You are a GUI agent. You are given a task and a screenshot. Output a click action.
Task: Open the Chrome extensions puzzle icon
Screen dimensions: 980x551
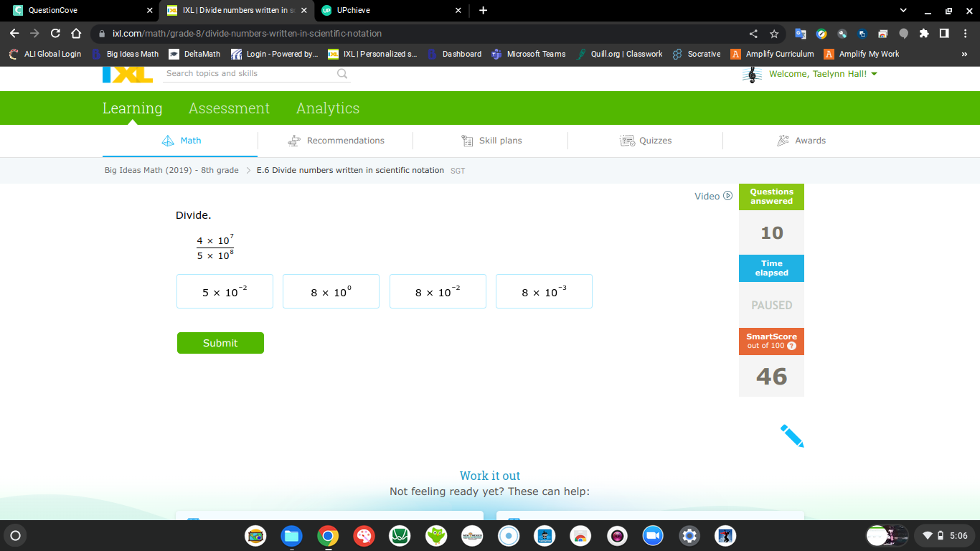924,34
